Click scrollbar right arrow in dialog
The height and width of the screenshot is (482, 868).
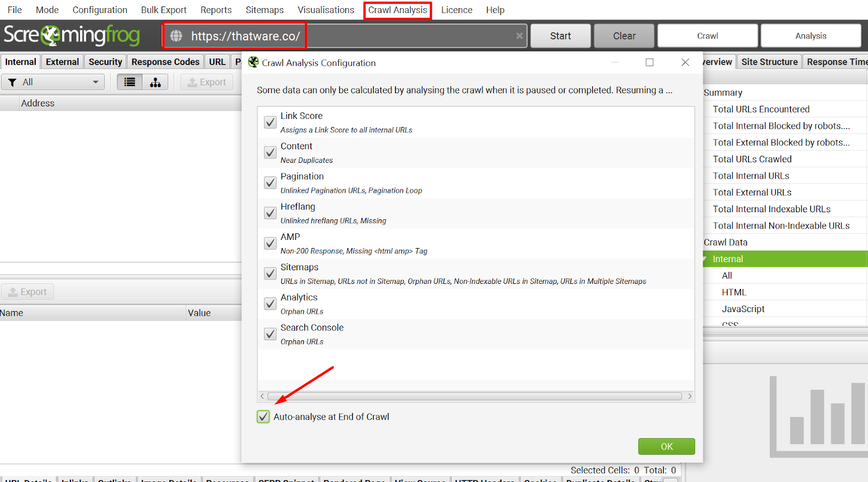click(690, 396)
